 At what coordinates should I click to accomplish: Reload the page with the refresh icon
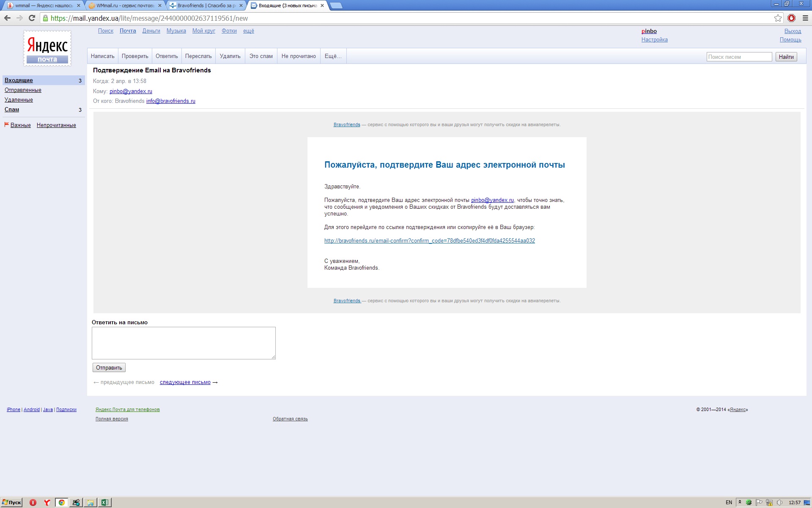(x=32, y=18)
